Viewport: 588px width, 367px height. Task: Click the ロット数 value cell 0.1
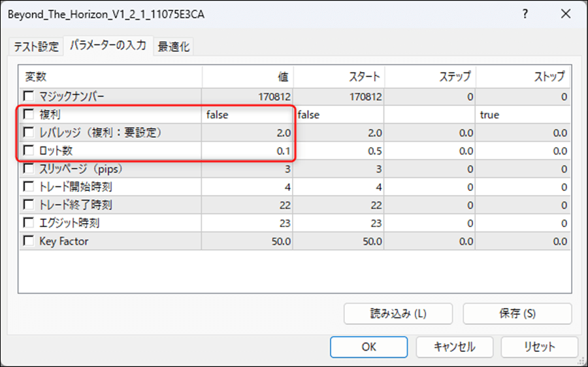pyautogui.click(x=247, y=150)
